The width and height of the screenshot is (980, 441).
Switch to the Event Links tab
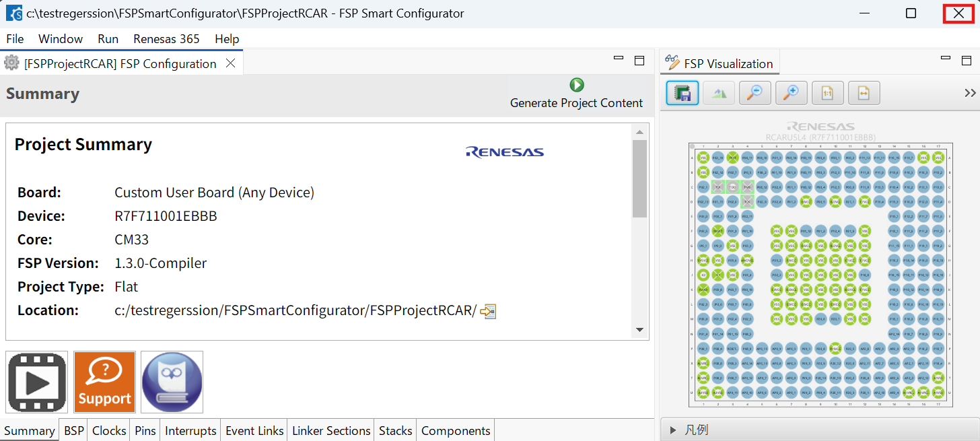pyautogui.click(x=254, y=430)
